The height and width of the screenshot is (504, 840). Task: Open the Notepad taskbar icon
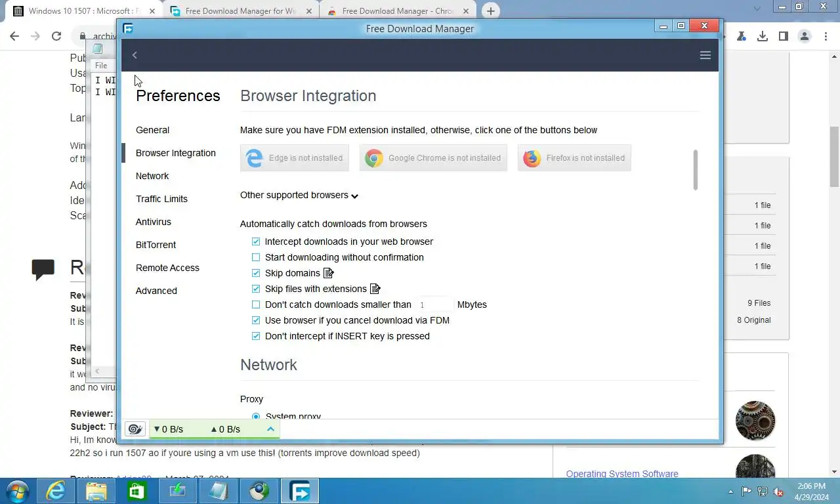tap(219, 491)
